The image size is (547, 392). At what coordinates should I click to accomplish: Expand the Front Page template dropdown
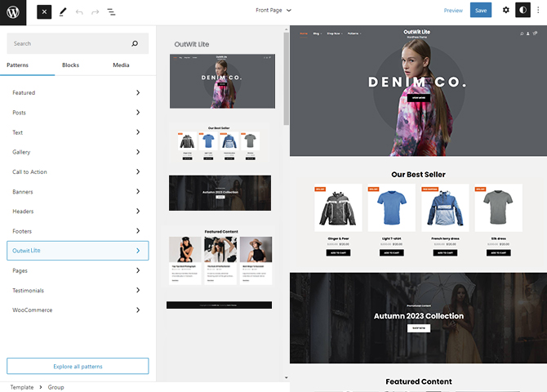point(273,11)
